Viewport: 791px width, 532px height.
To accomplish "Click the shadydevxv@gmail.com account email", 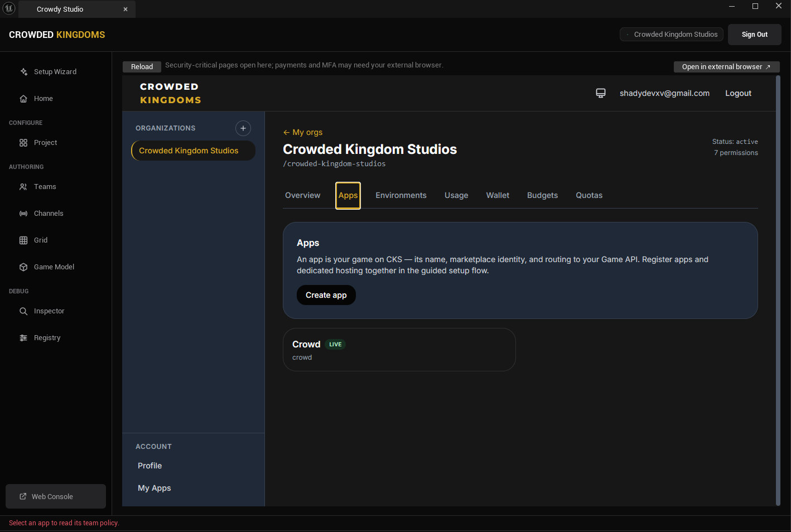I will [664, 93].
